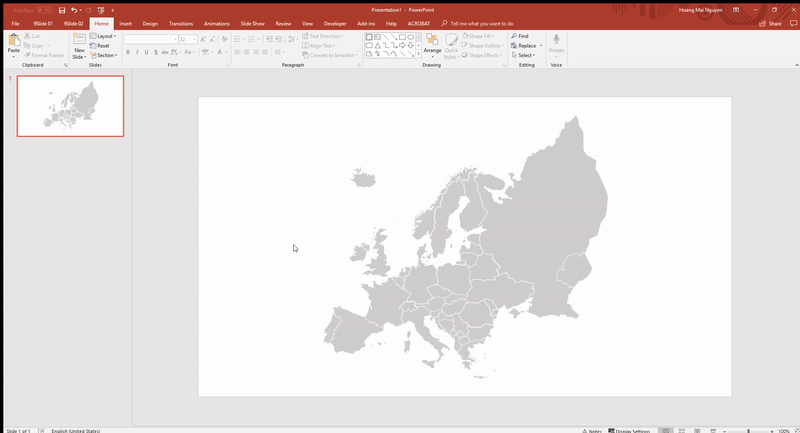Viewport: 800px width, 433px height.
Task: Click Replace button in Editing group
Action: (x=523, y=46)
